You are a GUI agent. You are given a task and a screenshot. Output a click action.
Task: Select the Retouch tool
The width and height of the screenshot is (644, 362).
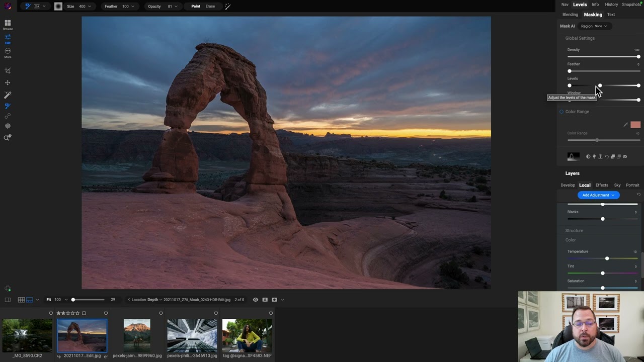tap(8, 116)
